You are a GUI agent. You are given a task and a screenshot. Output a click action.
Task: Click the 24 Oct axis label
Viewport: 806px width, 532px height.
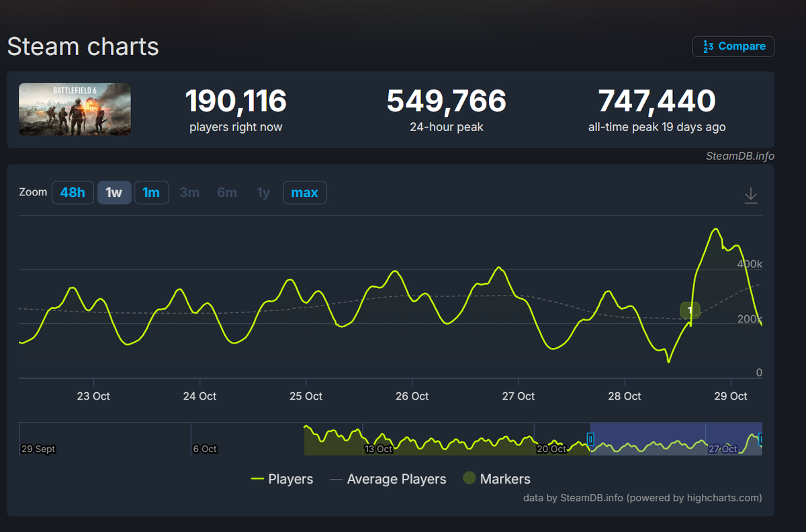coord(199,396)
